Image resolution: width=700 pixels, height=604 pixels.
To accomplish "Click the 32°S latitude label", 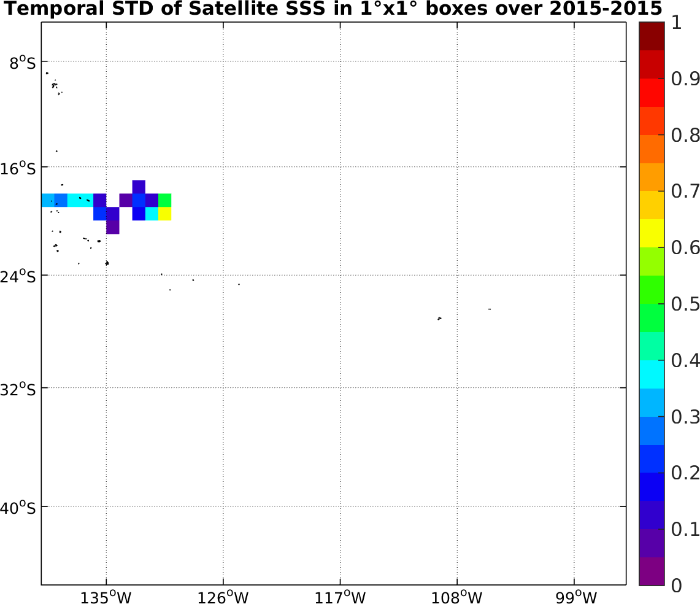I will [x=18, y=390].
